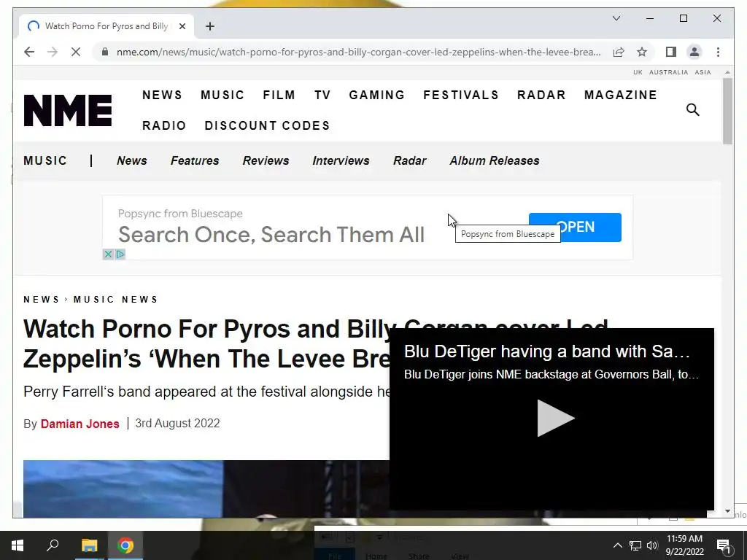Open the Search Once, Search Them All ad
The width and height of the screenshot is (747, 560).
[271, 234]
